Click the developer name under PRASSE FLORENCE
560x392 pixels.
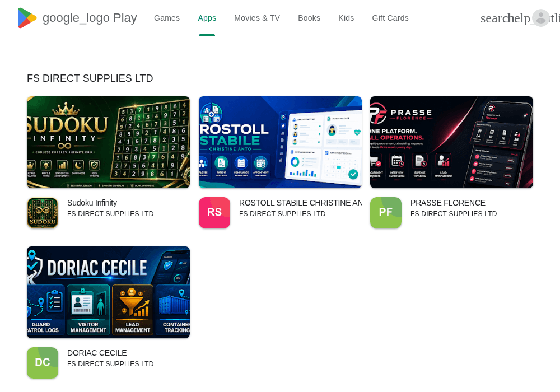[454, 214]
